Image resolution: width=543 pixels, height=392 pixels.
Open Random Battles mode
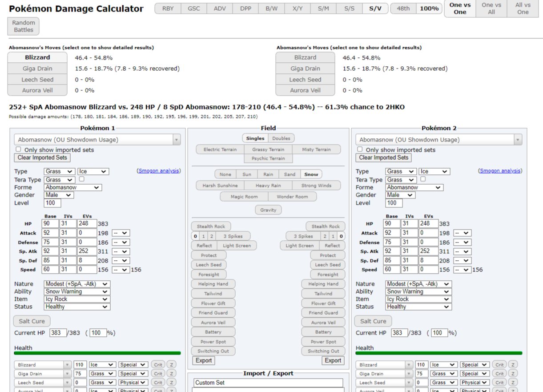(24, 26)
